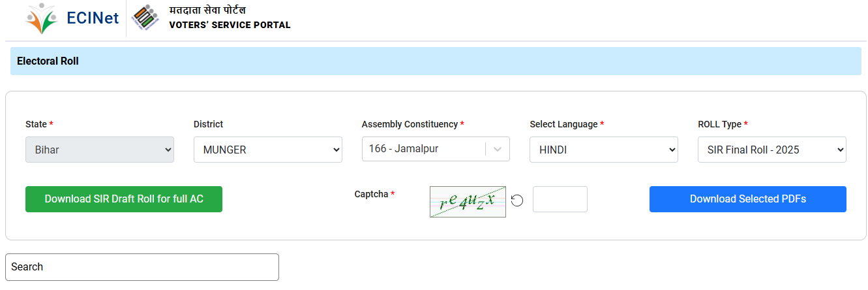Screen dimensions: 868x290
Task: Open the State dropdown showing Bihar
Action: coord(100,150)
